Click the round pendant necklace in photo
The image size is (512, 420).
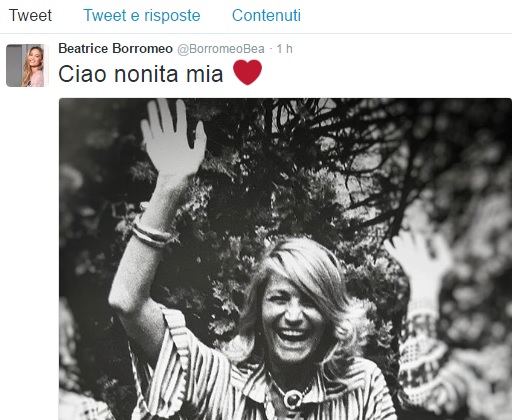(292, 398)
